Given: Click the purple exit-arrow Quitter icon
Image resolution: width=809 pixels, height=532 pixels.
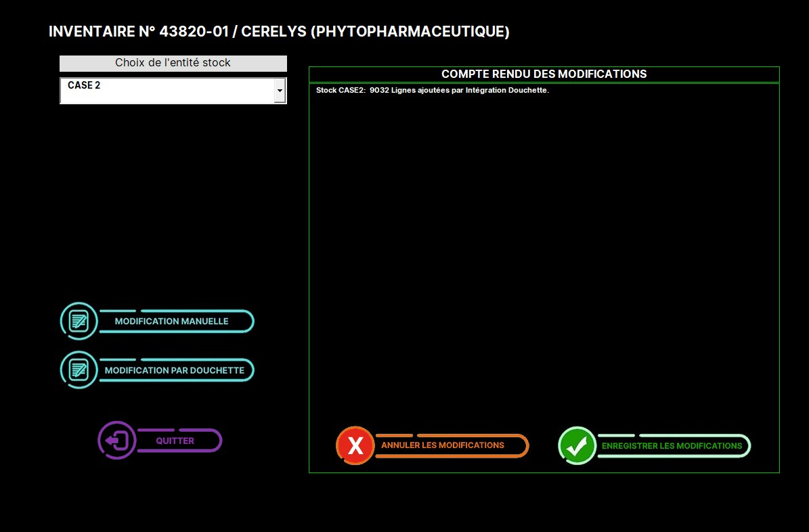Looking at the screenshot, I should [x=117, y=441].
